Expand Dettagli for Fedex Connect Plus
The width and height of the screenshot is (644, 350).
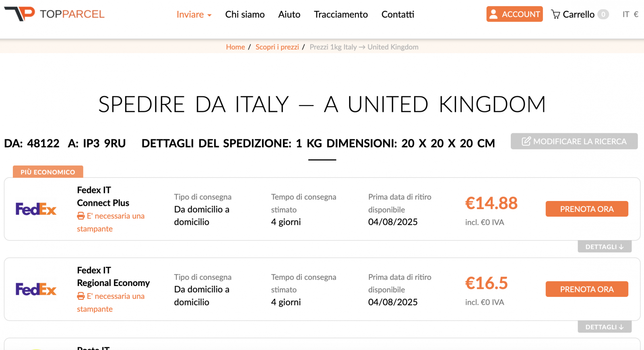[605, 247]
